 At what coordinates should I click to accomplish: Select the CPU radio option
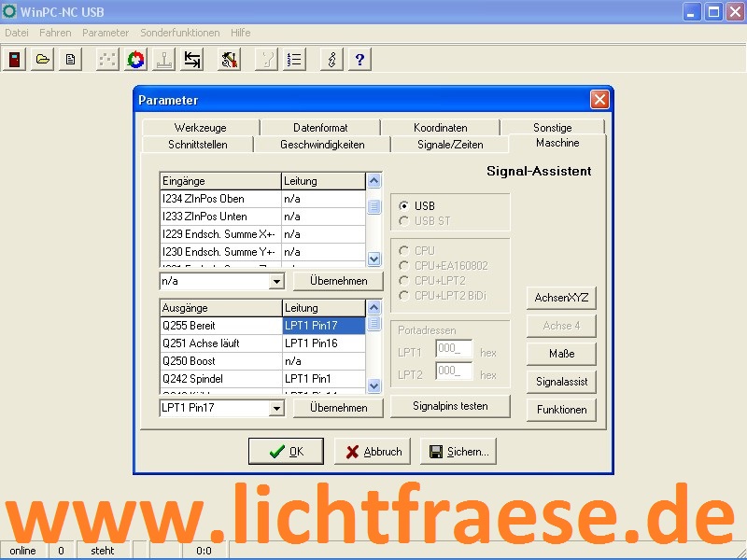click(x=404, y=250)
